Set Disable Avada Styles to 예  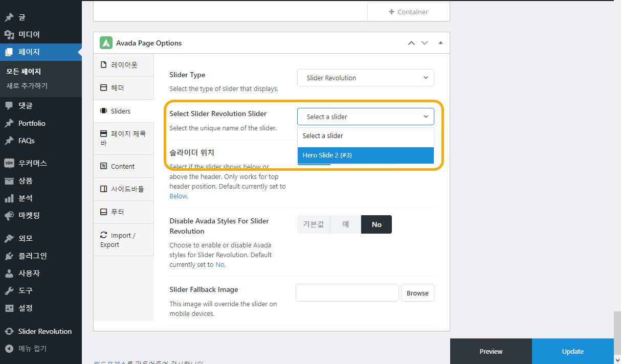[x=346, y=224]
